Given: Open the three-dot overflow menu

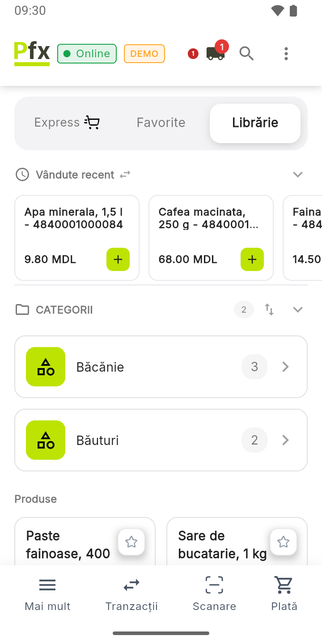Looking at the screenshot, I should click(286, 54).
